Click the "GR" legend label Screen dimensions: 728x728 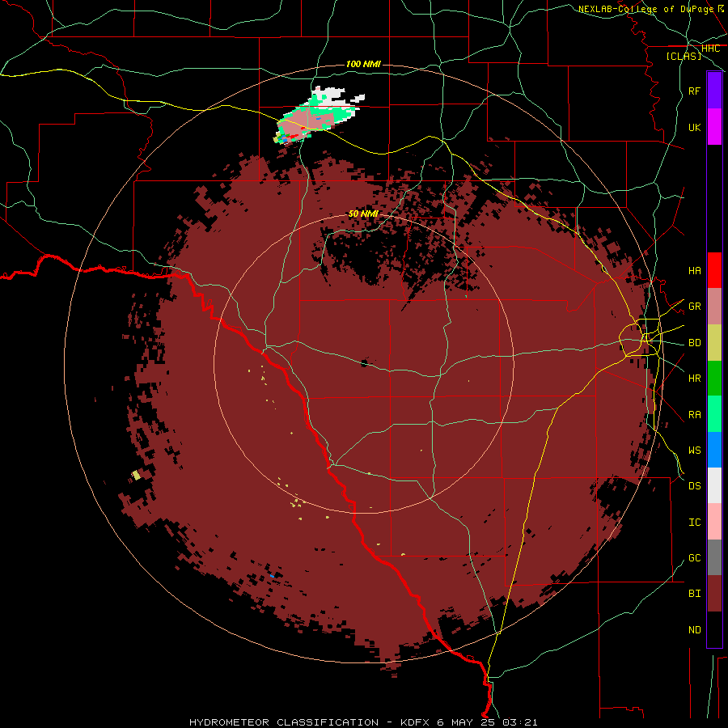tap(694, 307)
